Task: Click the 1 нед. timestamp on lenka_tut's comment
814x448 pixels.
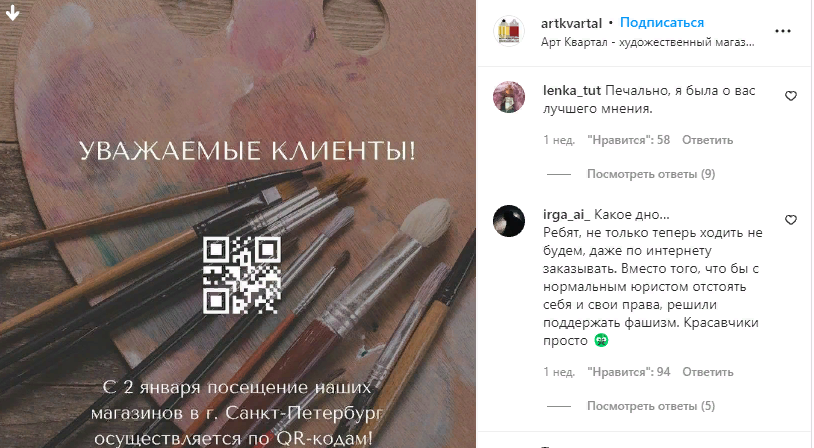Action: (559, 140)
